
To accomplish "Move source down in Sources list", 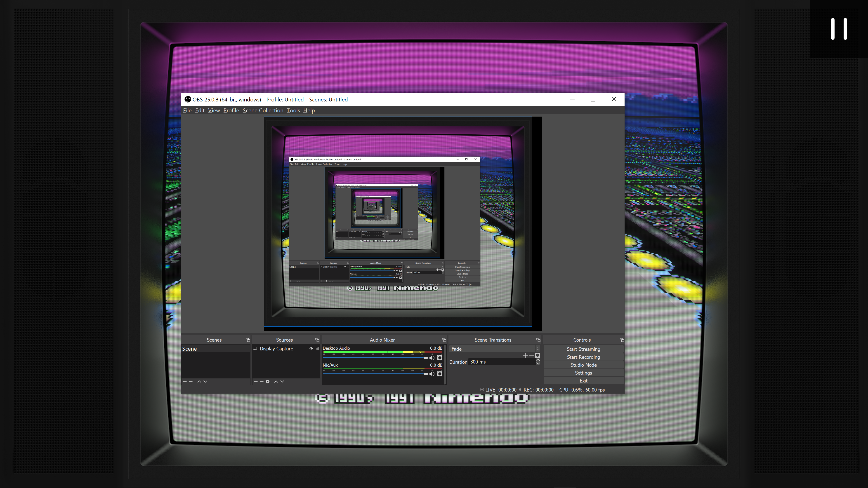I will coord(282,382).
